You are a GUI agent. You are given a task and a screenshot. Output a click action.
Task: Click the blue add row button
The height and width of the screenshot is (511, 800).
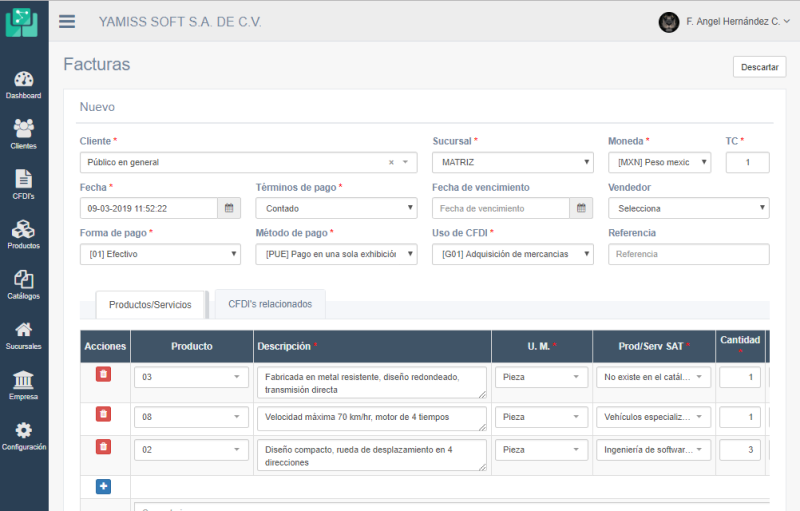click(x=103, y=487)
